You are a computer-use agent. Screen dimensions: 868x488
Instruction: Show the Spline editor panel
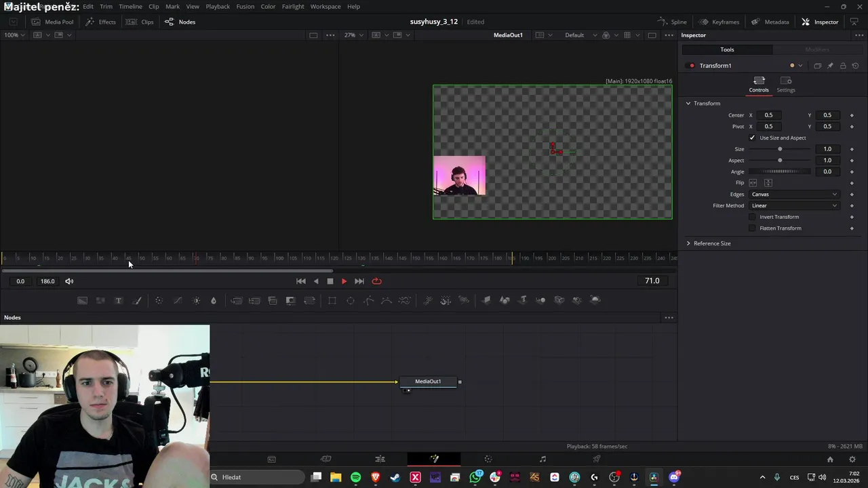pyautogui.click(x=671, y=22)
